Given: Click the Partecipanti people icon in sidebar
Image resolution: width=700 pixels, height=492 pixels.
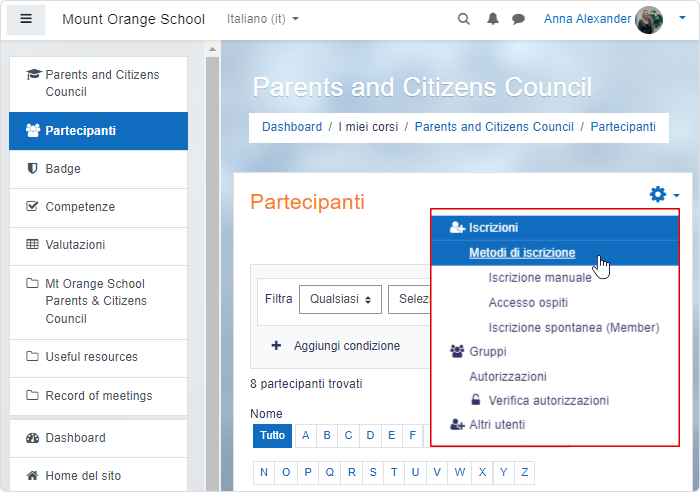Looking at the screenshot, I should pos(33,130).
